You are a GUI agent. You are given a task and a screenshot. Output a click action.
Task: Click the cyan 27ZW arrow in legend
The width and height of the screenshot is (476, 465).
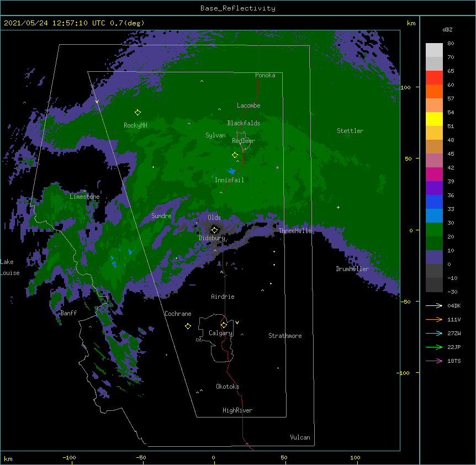pyautogui.click(x=434, y=333)
